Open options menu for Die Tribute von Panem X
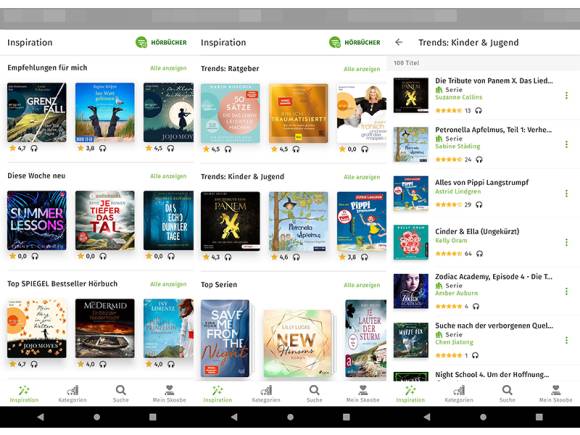The image size is (580, 435). pos(566,95)
